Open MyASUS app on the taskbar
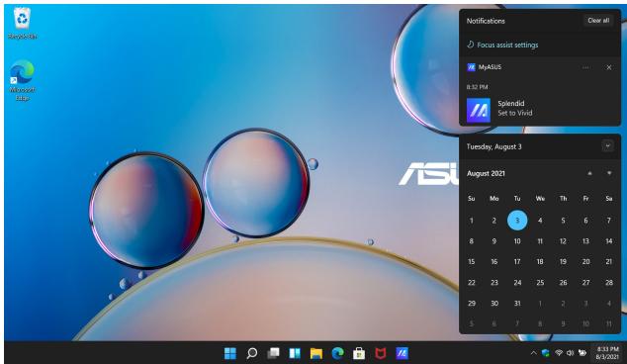 [402, 353]
